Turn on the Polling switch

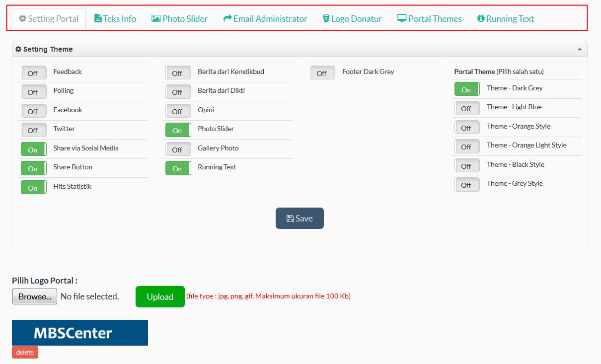(x=34, y=91)
